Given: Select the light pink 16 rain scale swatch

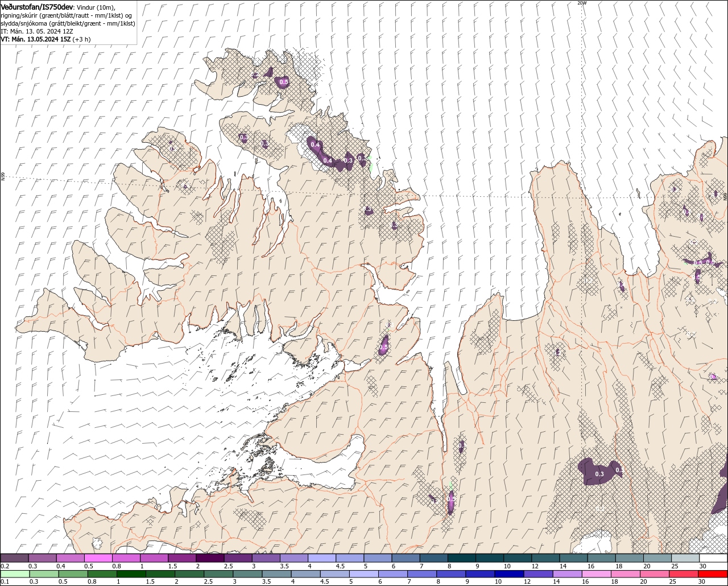Looking at the screenshot, I should (597, 573).
